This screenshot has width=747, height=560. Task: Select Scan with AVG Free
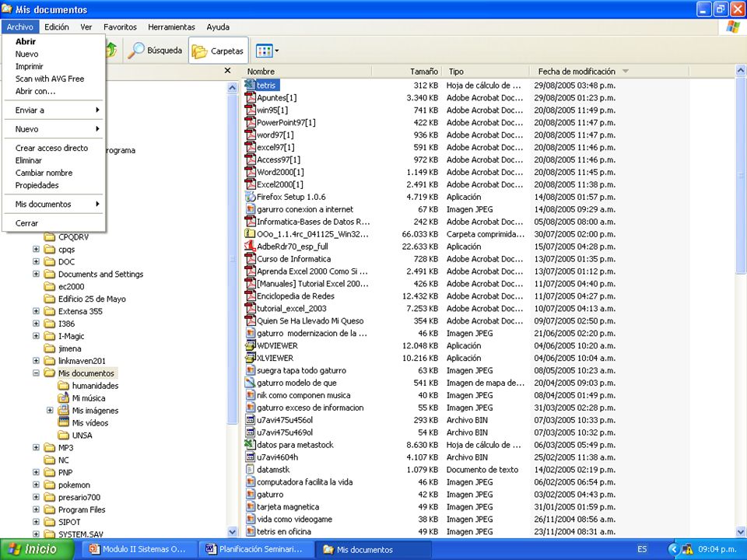click(x=54, y=79)
